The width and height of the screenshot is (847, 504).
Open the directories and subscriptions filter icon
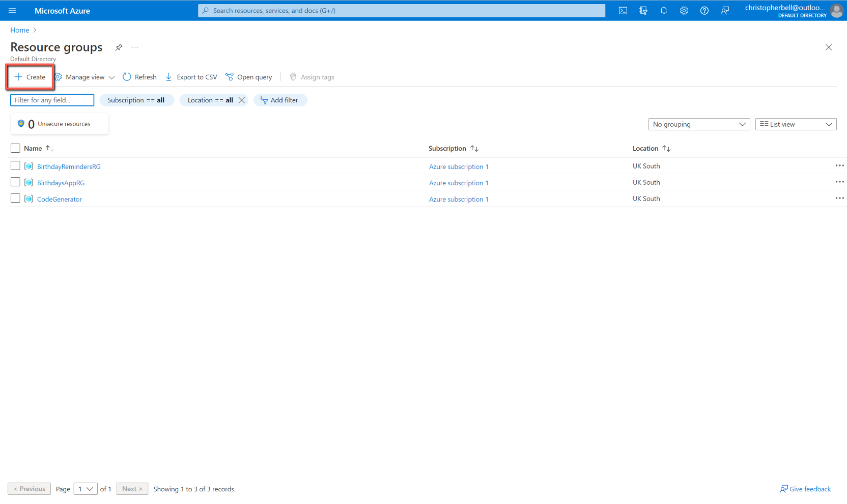[x=643, y=11]
